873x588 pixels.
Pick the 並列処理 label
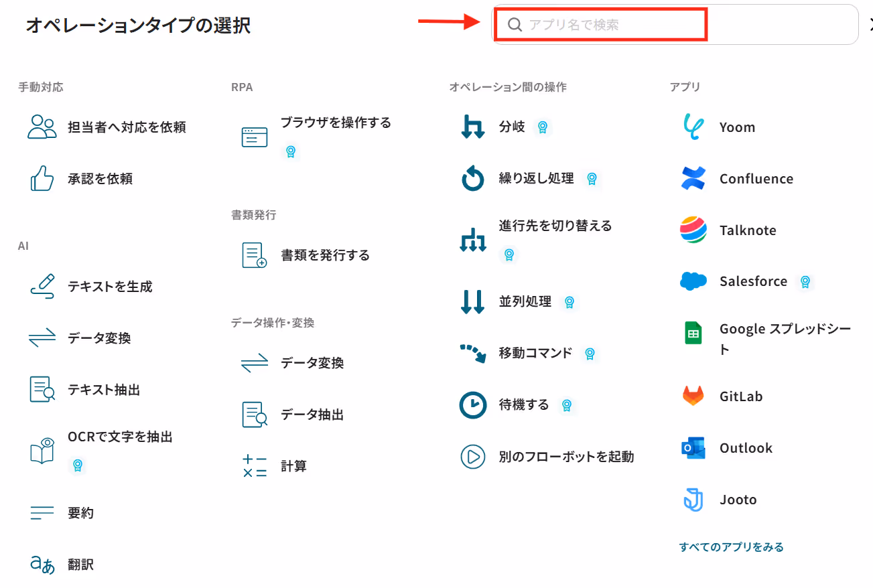pos(525,301)
